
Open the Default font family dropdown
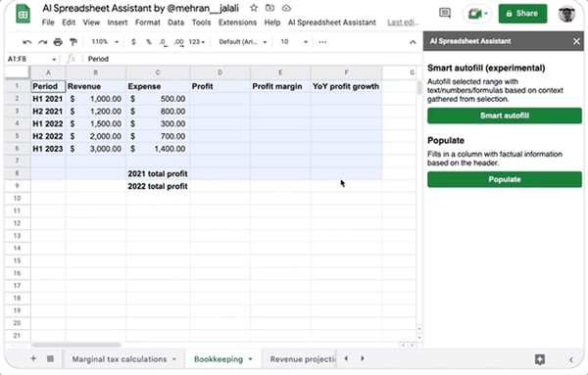(x=243, y=42)
